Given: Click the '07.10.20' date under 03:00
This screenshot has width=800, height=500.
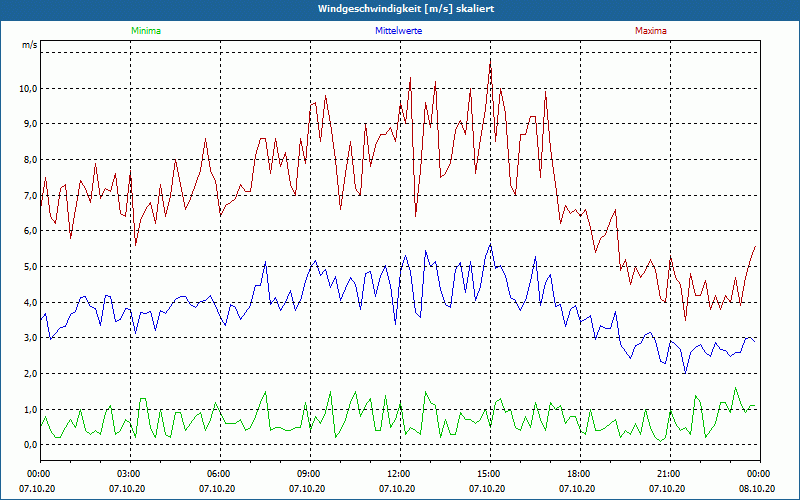Looking at the screenshot, I should pyautogui.click(x=127, y=489).
